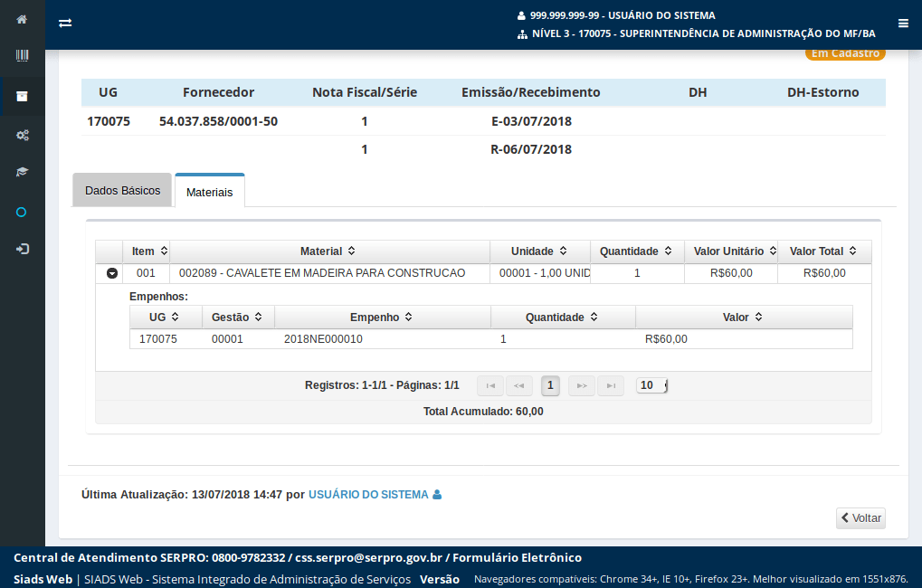Toggle sidebar with the swap arrows icon
Viewport: 922px width, 588px height.
[65, 23]
